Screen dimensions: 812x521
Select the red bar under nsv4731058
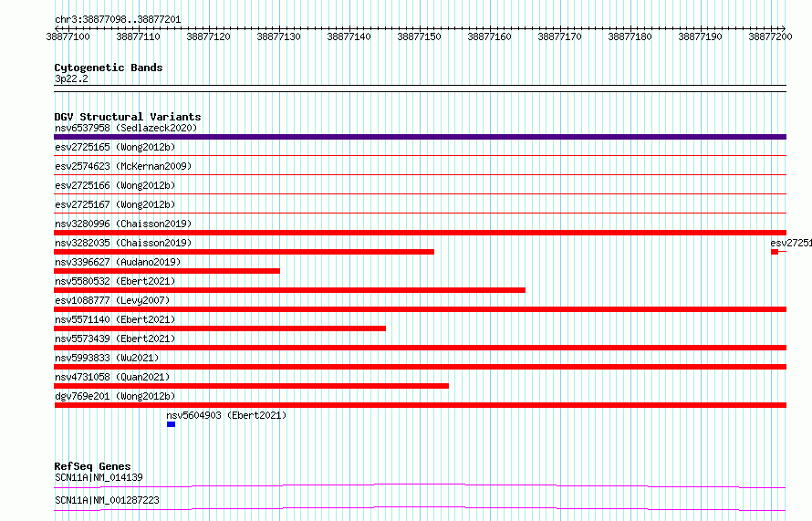[251, 386]
